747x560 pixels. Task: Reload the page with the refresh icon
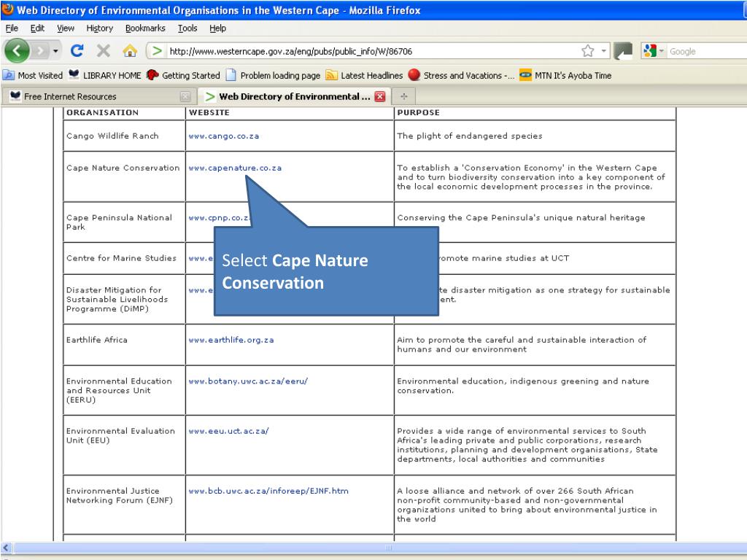pos(77,50)
